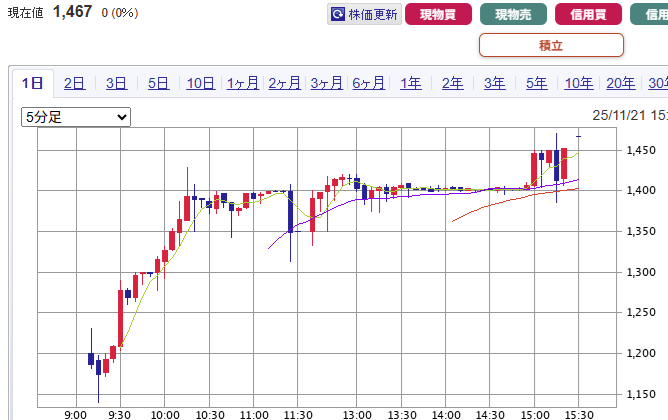
Task: Click the last candlestick near 15:30
Action: pyautogui.click(x=578, y=136)
